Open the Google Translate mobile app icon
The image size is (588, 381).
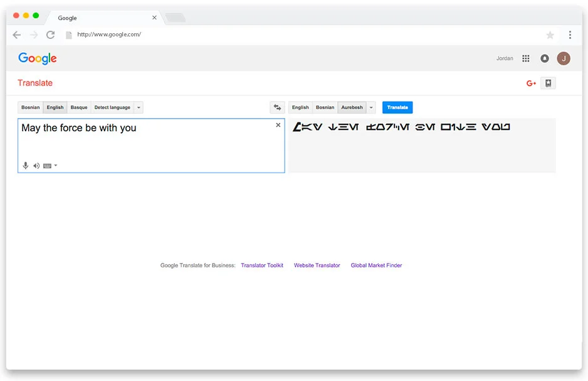coord(548,82)
